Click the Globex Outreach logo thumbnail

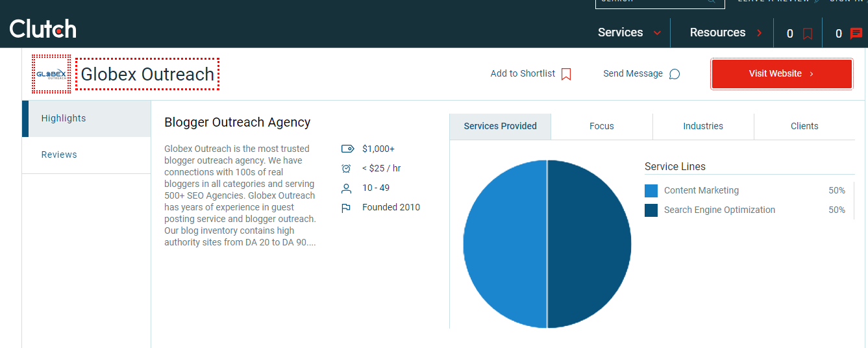[51, 74]
